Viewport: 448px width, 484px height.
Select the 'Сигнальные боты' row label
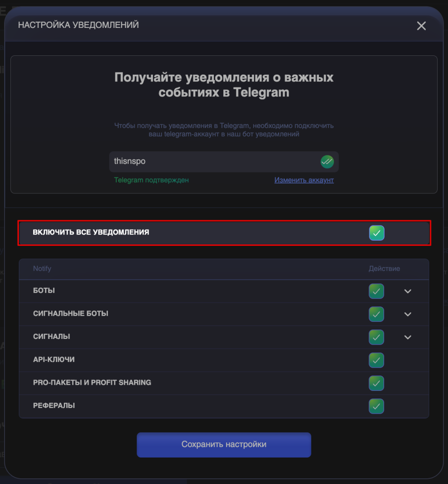pyautogui.click(x=70, y=314)
